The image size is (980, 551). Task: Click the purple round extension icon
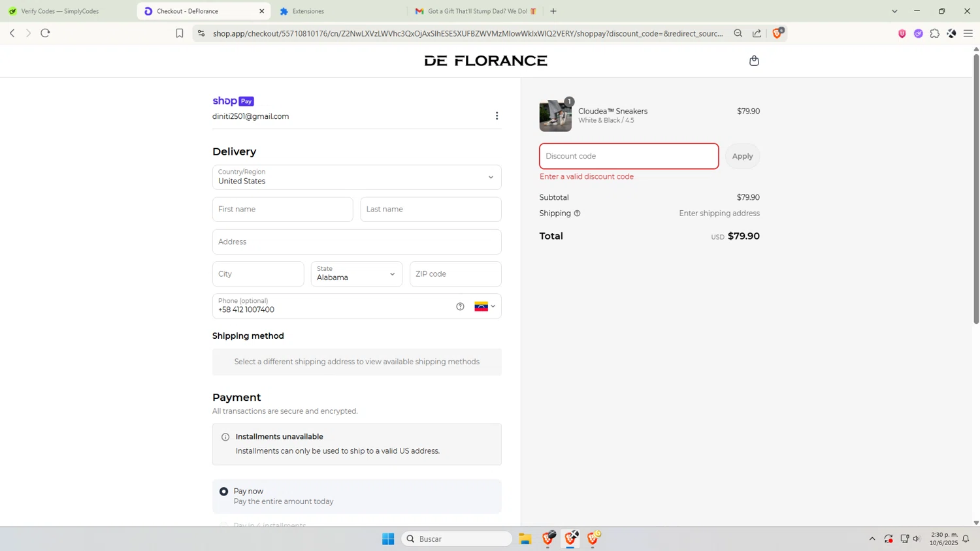tap(919, 33)
